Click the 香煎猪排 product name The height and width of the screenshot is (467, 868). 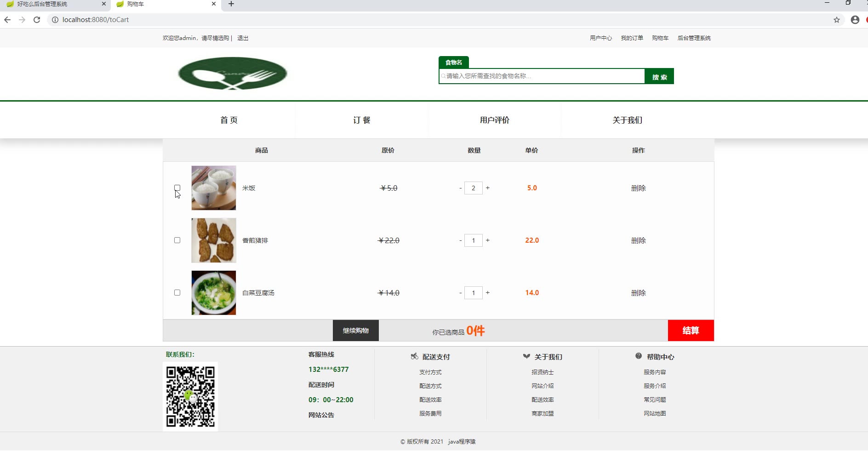tap(255, 240)
